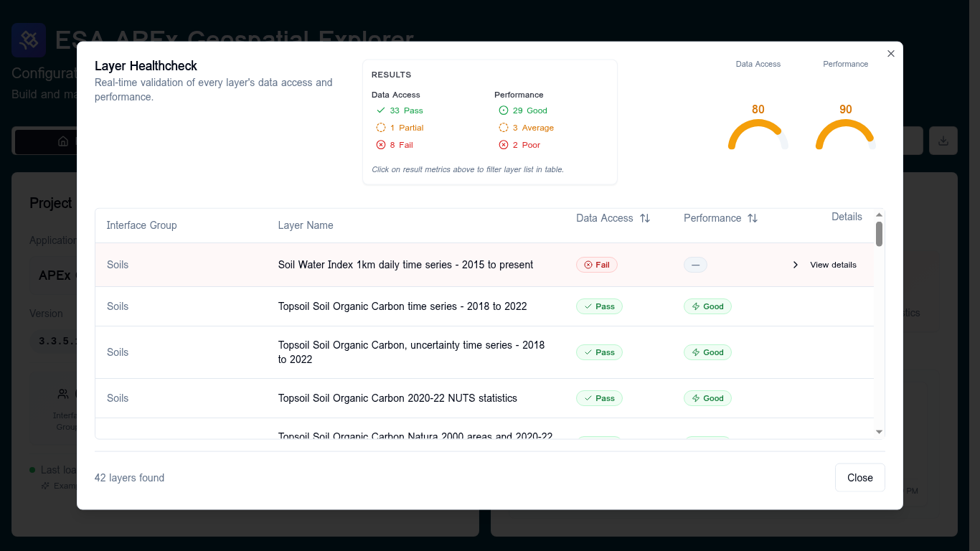Click the Data Access gauge showing 80
The width and height of the screenshot is (980, 551).
(x=758, y=128)
